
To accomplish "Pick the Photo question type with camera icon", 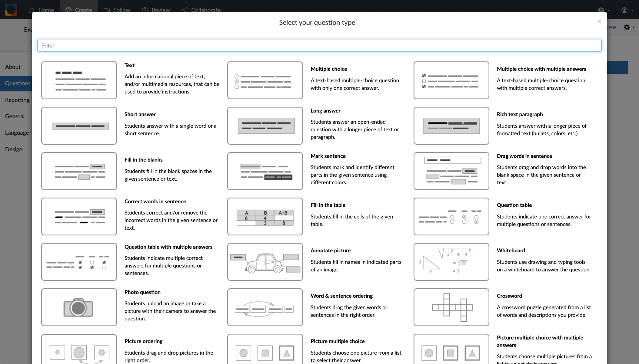I will (x=79, y=307).
